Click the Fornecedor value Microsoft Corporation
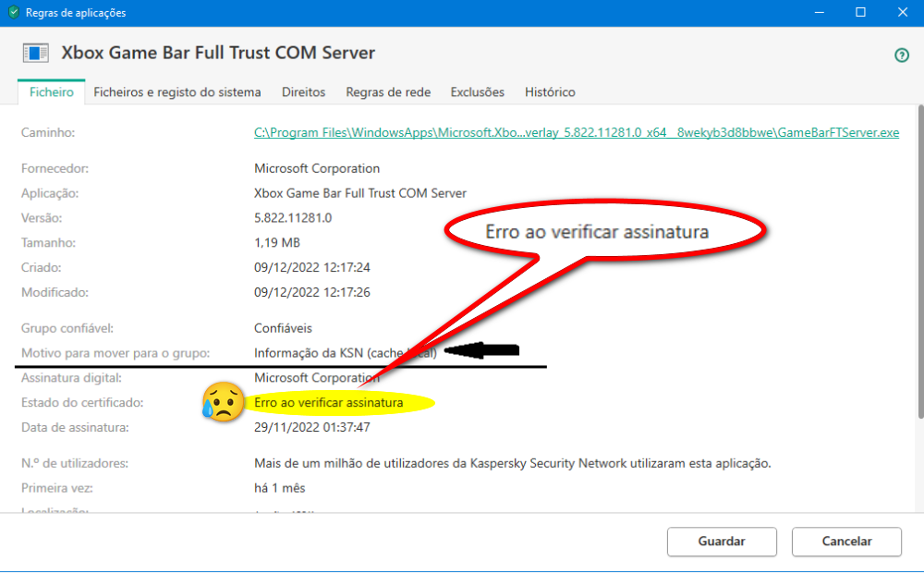Screen dimensions: 924x574 pos(316,168)
